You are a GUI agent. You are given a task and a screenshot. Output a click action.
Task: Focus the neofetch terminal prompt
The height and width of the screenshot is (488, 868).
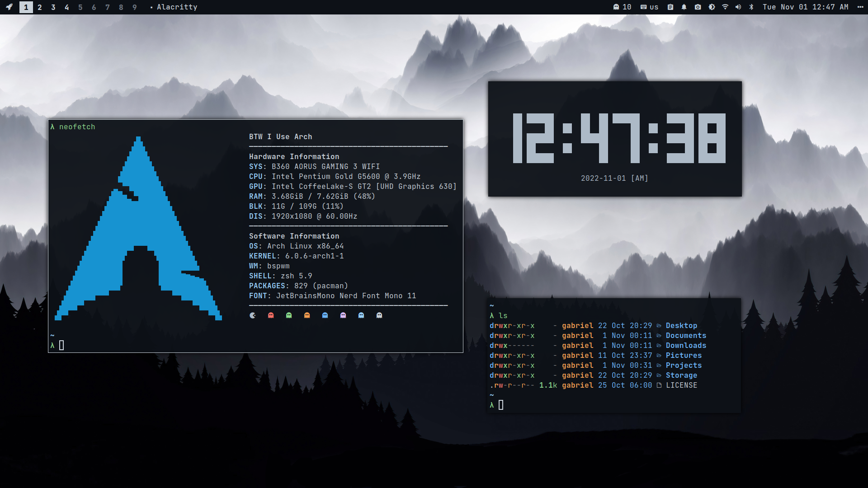point(61,345)
